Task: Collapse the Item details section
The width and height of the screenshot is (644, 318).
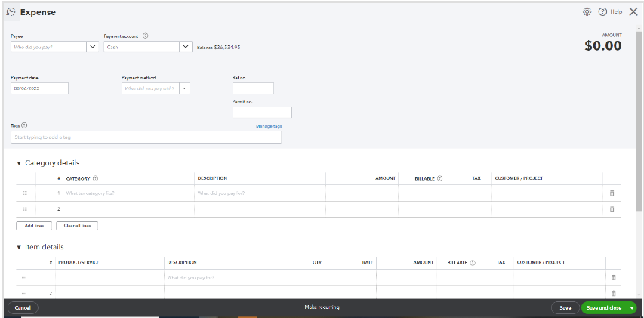Action: point(18,247)
